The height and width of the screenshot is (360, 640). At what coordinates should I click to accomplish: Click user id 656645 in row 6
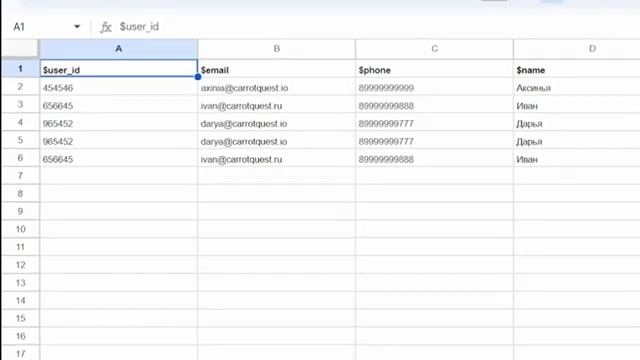pos(118,158)
